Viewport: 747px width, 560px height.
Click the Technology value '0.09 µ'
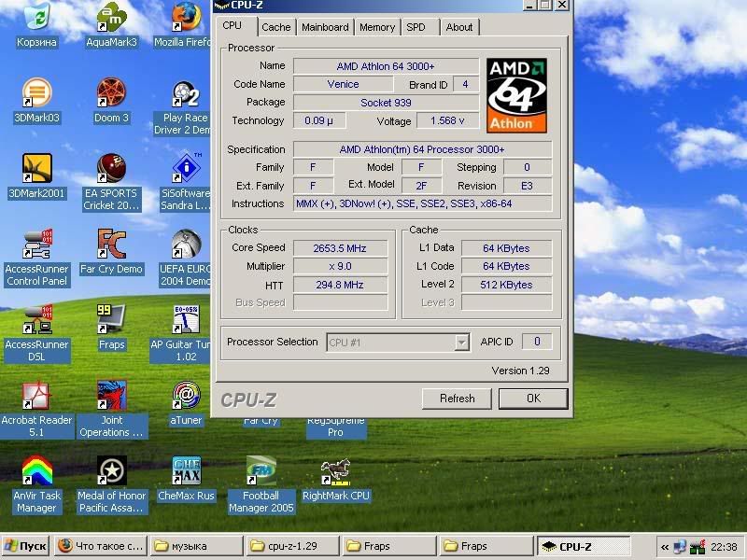click(x=319, y=121)
